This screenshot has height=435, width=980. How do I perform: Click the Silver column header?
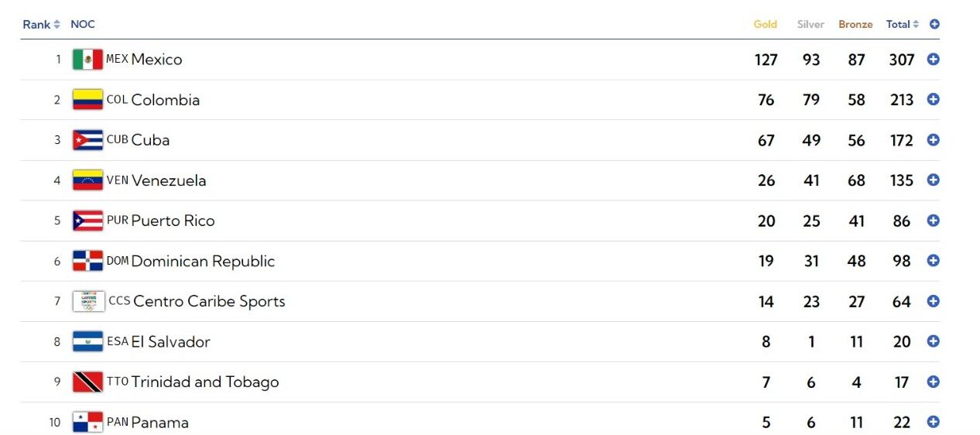point(810,24)
